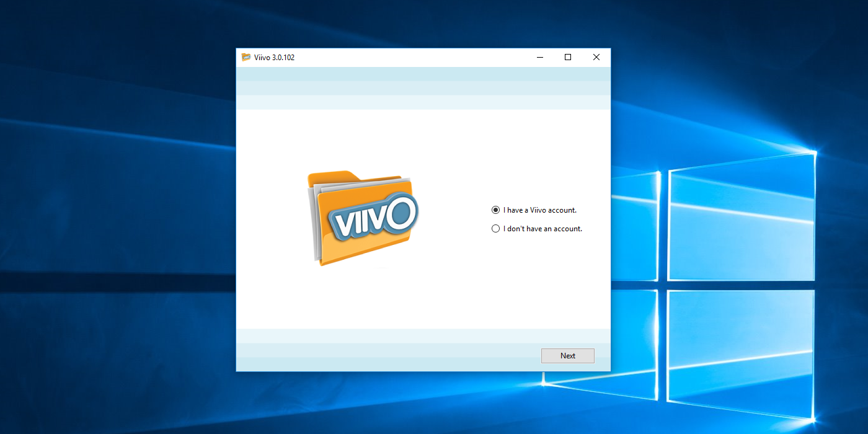Click the Next button
This screenshot has width=868, height=434.
pos(568,356)
